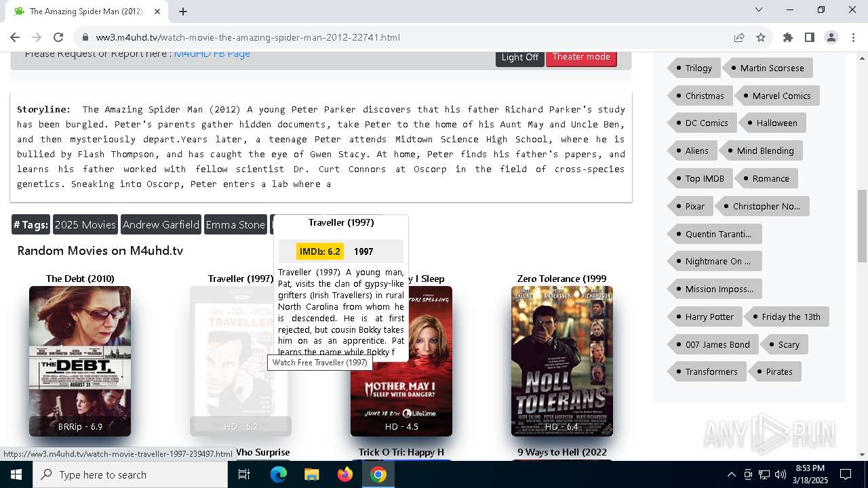Open The Debt (2010) poster
This screenshot has height=488, width=868.
(x=80, y=361)
